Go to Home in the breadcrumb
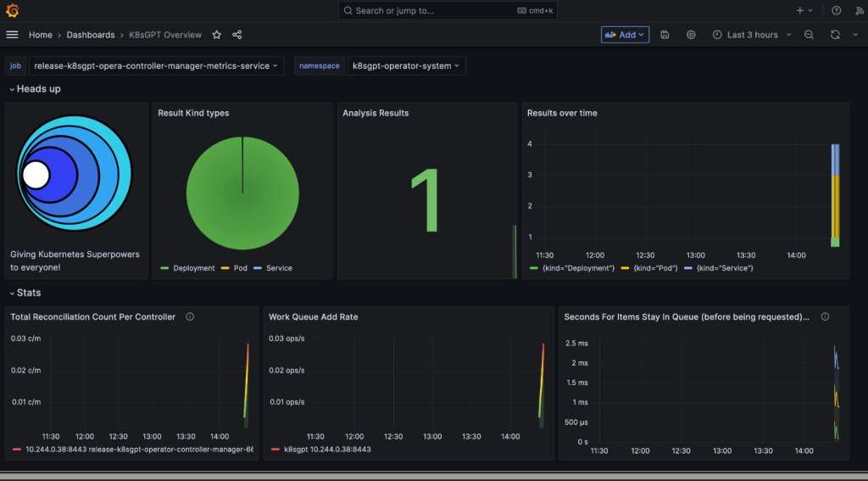The image size is (868, 481). [x=40, y=35]
